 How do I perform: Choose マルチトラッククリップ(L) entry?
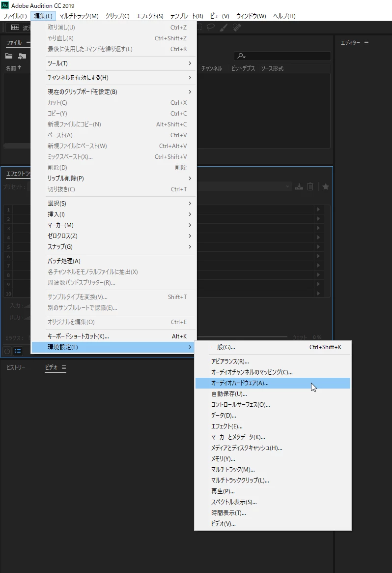[273, 481]
